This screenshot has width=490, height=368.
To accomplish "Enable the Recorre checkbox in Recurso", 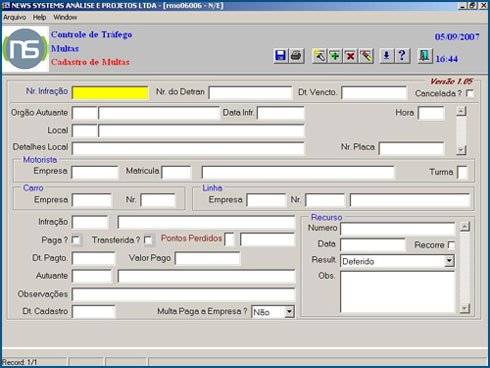I will [x=451, y=245].
